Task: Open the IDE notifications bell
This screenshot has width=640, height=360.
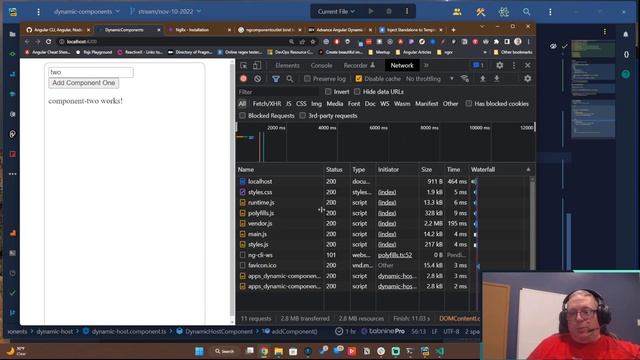Action: click(626, 35)
